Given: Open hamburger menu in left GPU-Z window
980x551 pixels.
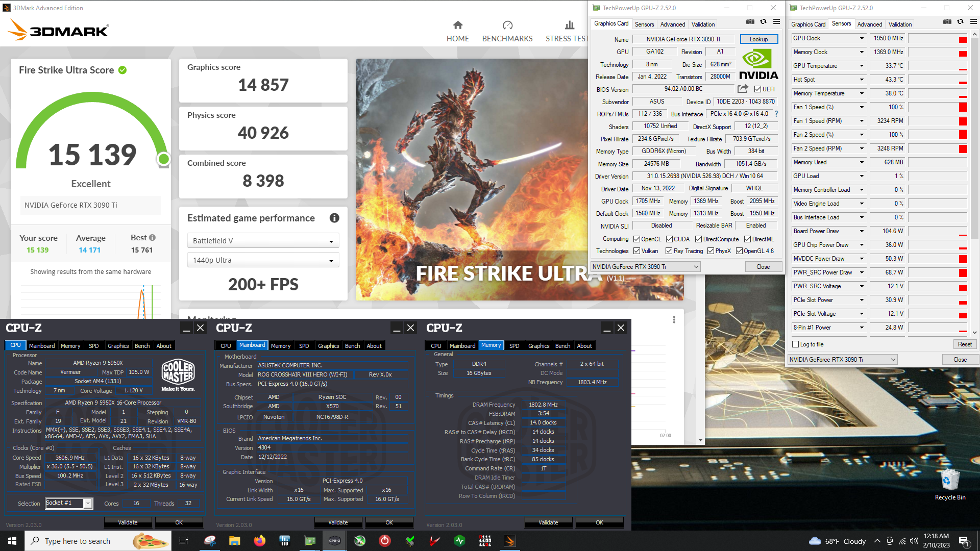Looking at the screenshot, I should click(x=776, y=22).
